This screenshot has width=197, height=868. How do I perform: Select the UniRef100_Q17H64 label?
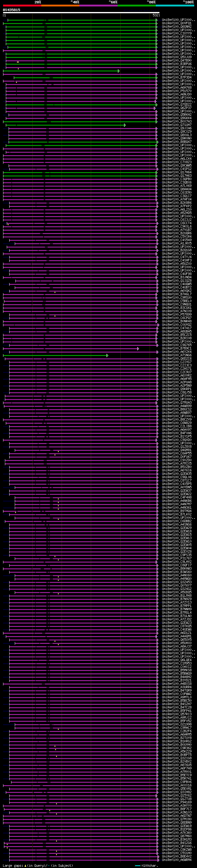coord(177,172)
